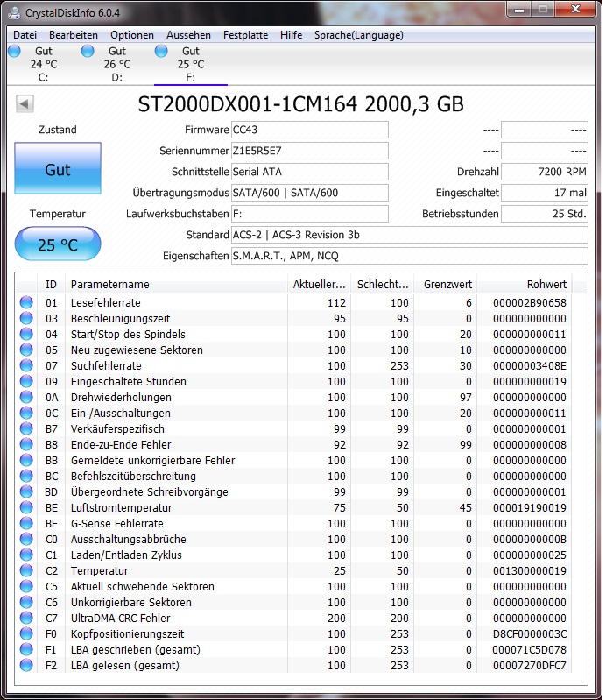Open the Hilfe menu

pyautogui.click(x=291, y=35)
